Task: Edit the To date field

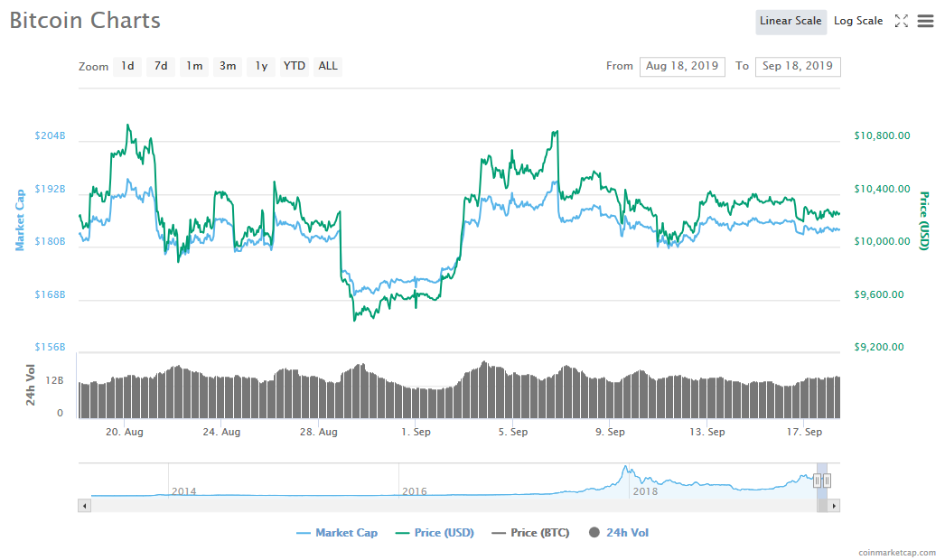Action: coord(798,66)
